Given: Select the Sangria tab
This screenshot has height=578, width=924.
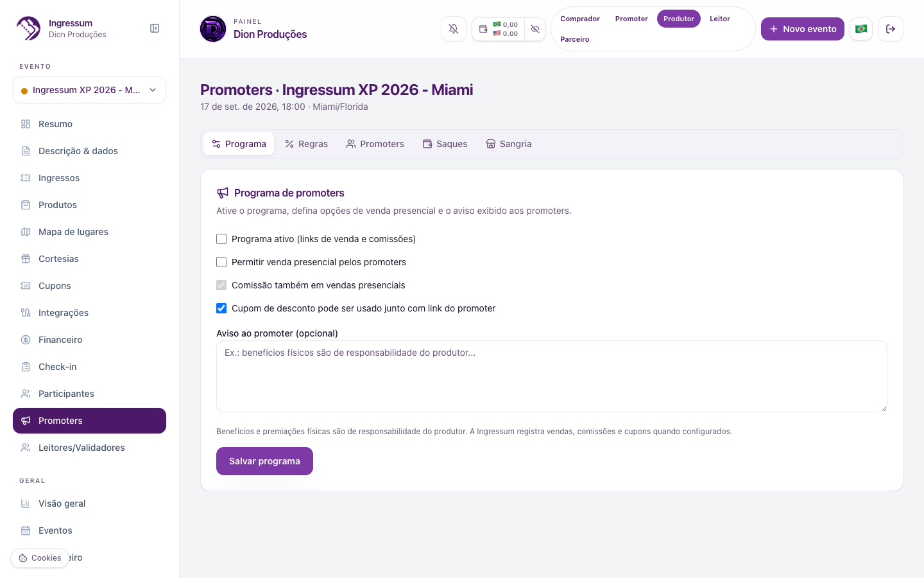Looking at the screenshot, I should [x=509, y=144].
